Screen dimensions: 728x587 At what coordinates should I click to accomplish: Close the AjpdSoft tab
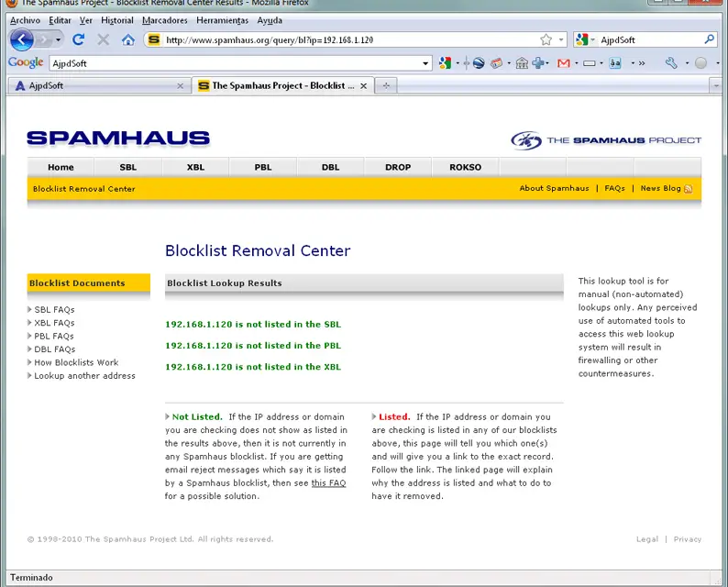pos(180,86)
